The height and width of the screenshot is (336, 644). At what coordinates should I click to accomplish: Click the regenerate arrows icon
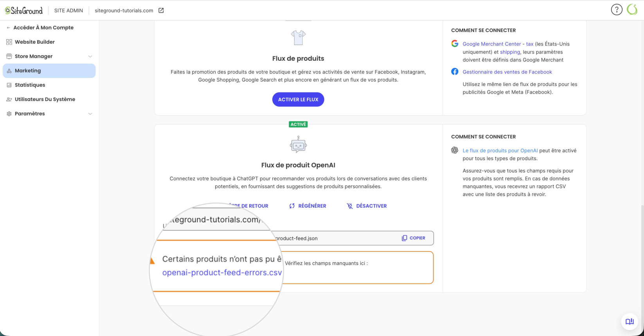coord(292,206)
